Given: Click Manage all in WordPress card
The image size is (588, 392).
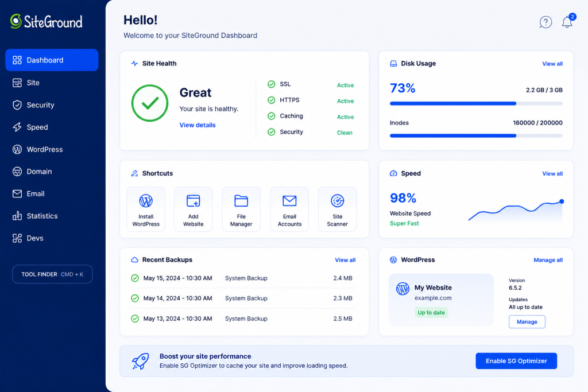Looking at the screenshot, I should pos(548,260).
